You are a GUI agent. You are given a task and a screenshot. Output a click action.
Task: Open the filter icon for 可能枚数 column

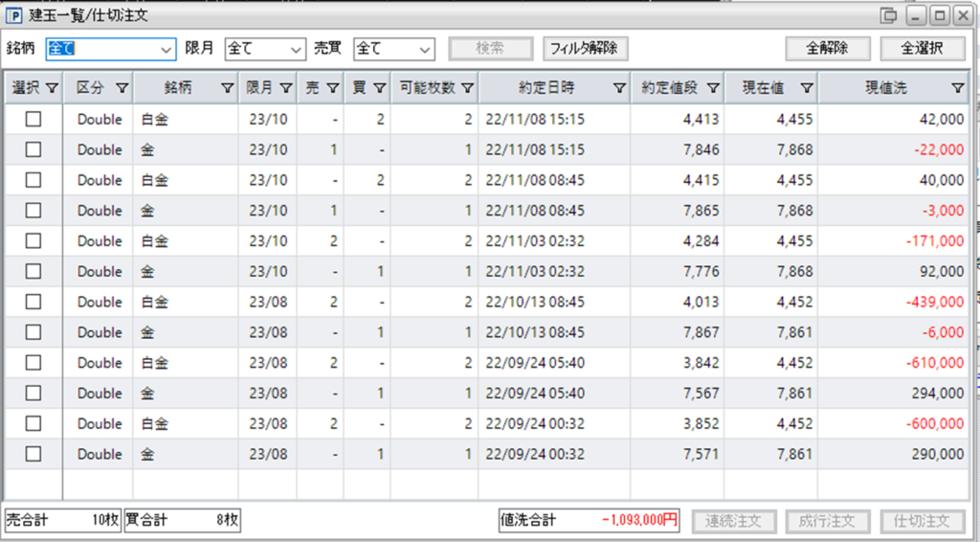(467, 88)
